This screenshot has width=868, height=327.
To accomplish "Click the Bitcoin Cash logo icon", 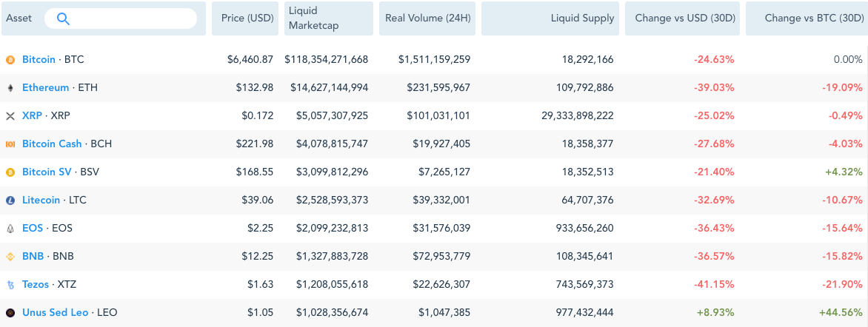I will pyautogui.click(x=10, y=144).
